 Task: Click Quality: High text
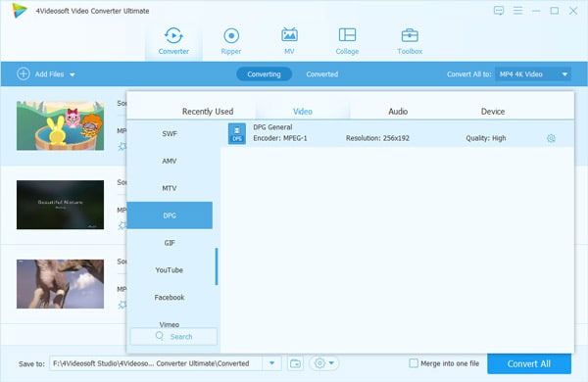(486, 138)
